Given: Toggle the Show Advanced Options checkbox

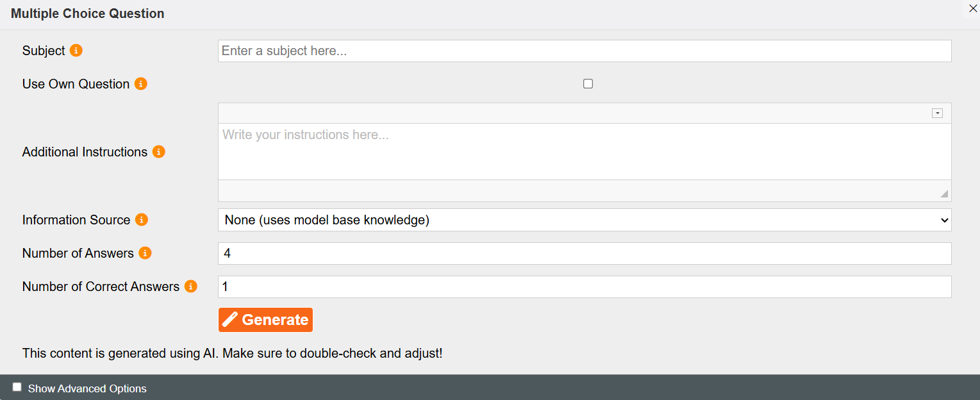Looking at the screenshot, I should (17, 387).
